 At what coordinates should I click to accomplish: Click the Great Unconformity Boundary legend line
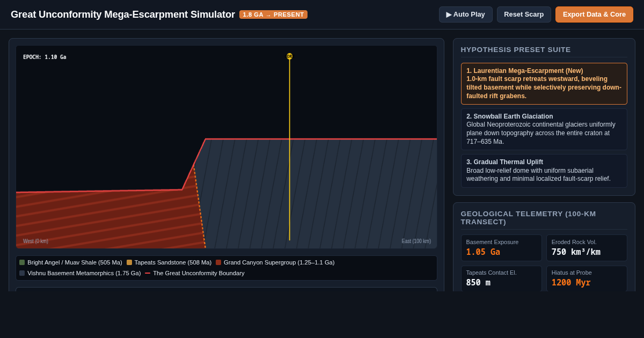pyautogui.click(x=148, y=273)
